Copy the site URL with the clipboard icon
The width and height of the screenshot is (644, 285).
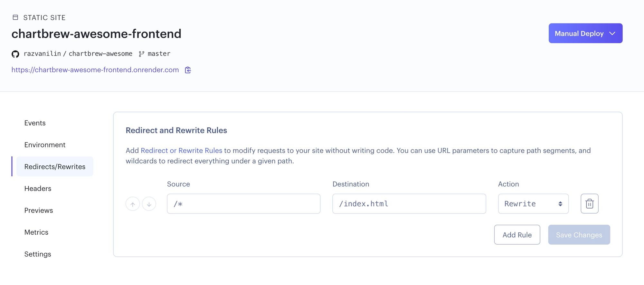point(188,70)
